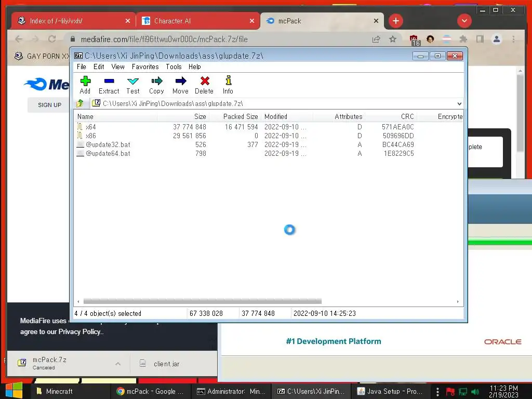The width and height of the screenshot is (532, 399).
Task: Expand the mcPack.7z download options chevron
Action: 118,364
